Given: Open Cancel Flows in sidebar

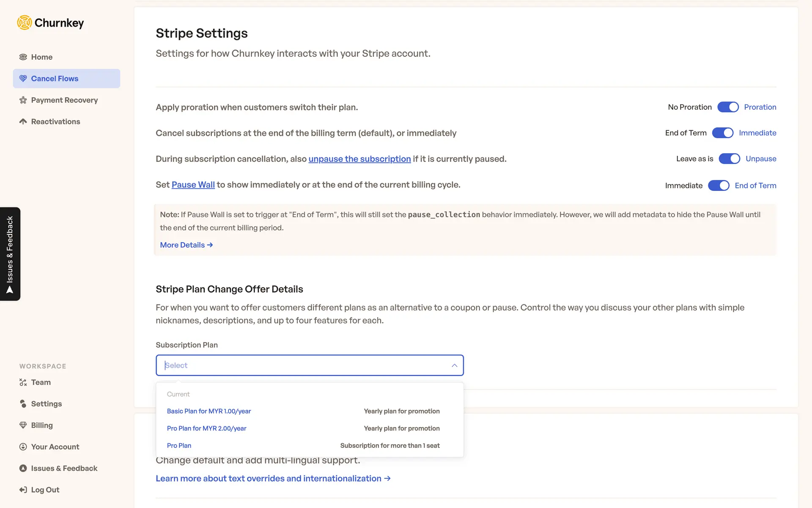Looking at the screenshot, I should 55,79.
